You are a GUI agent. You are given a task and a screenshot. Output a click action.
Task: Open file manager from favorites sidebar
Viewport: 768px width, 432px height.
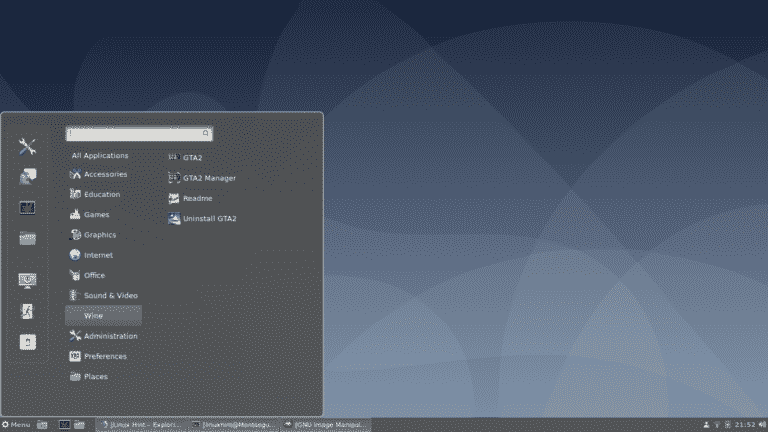[27, 239]
